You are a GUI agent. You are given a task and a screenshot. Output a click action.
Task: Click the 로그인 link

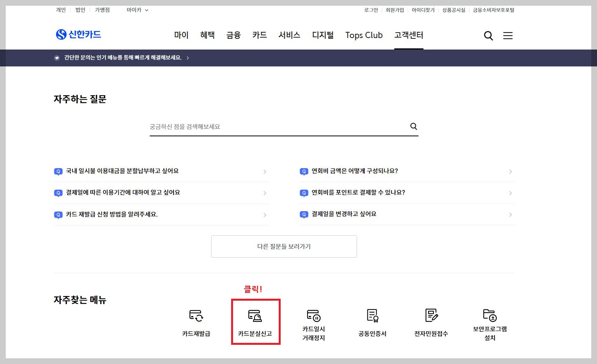[371, 10]
